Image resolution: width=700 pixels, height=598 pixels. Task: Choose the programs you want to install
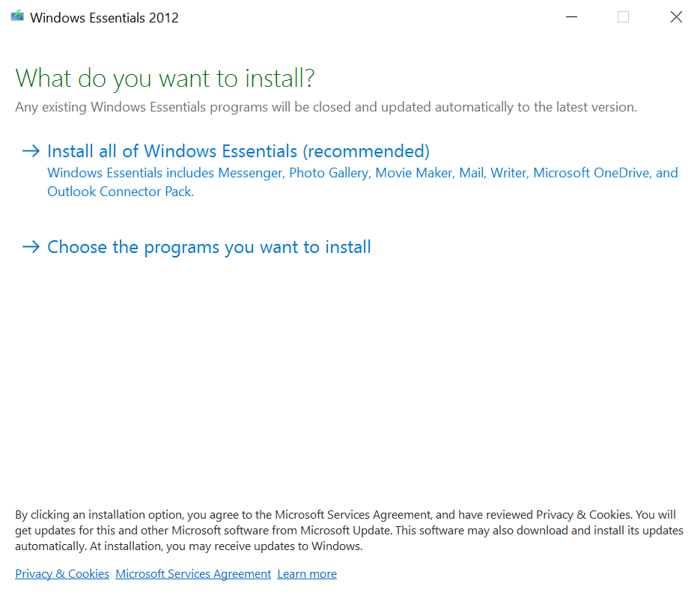(x=209, y=247)
